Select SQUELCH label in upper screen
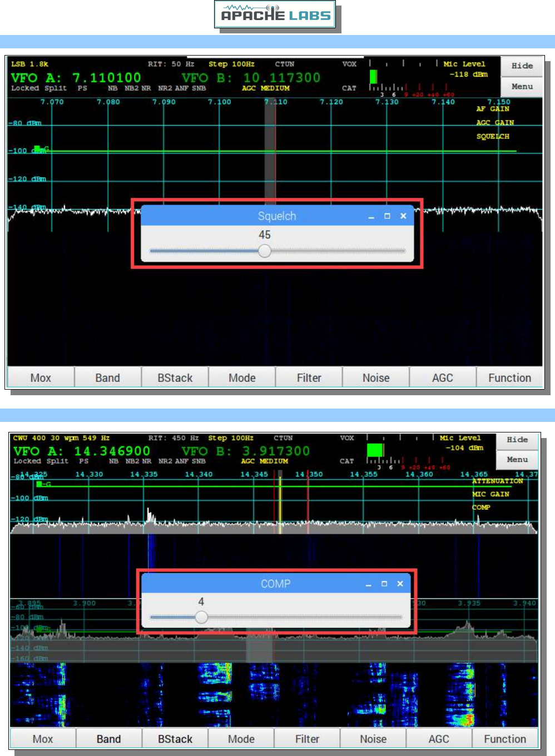This screenshot has height=756, width=555. [493, 136]
